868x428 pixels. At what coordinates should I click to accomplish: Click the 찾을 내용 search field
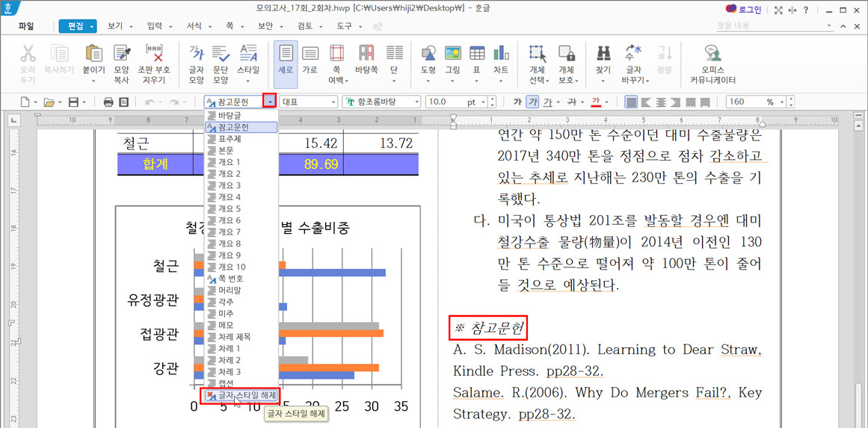pos(770,26)
